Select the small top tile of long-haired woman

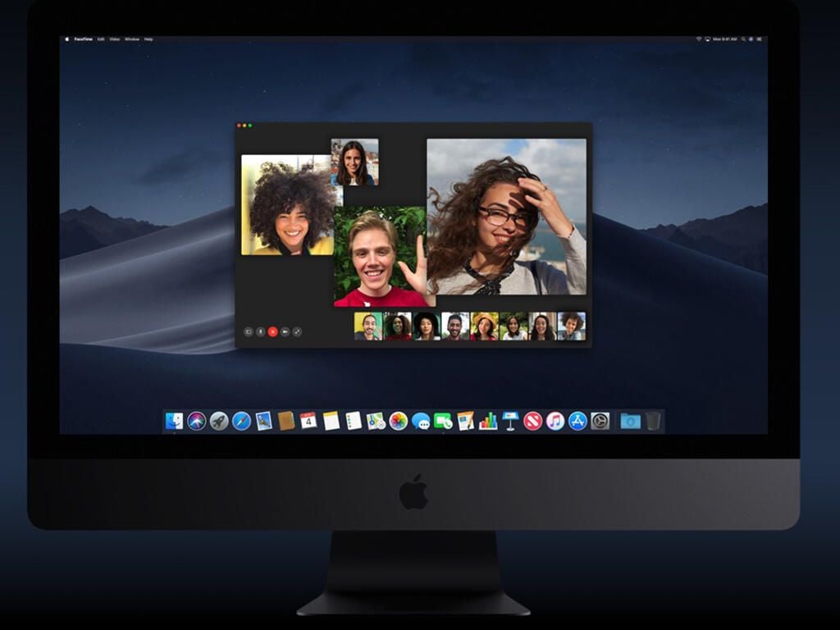pyautogui.click(x=354, y=162)
